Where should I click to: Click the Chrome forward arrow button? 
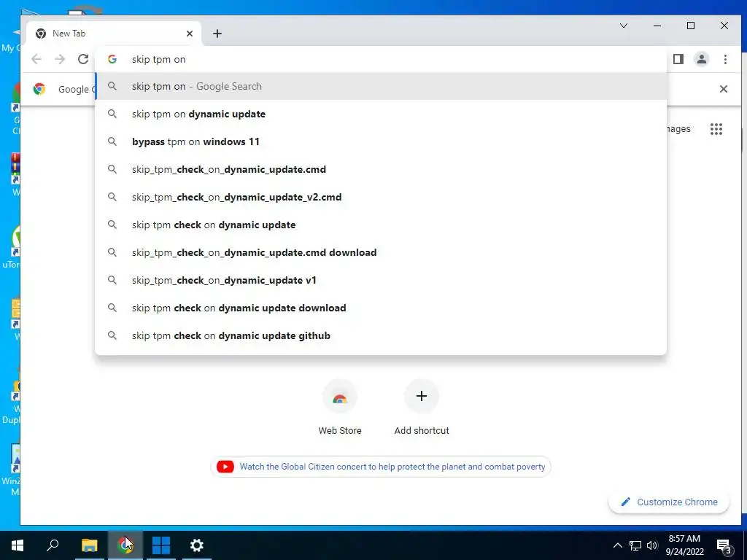tap(60, 59)
